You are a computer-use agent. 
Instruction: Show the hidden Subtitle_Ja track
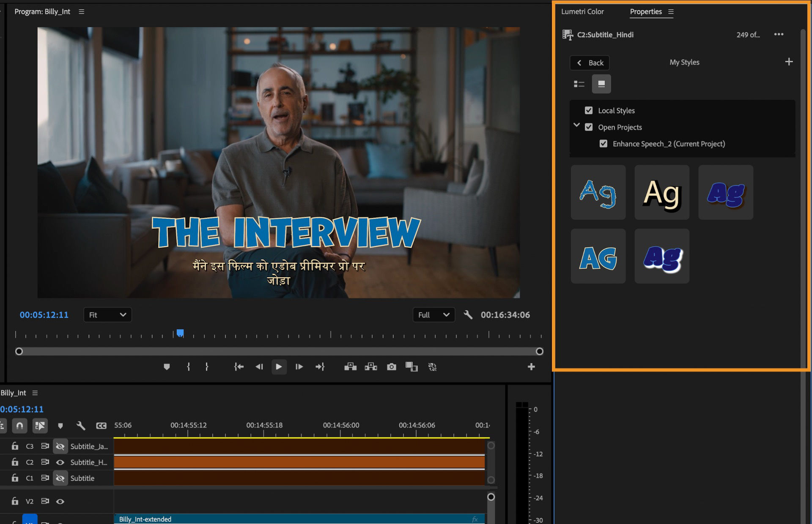tap(60, 446)
